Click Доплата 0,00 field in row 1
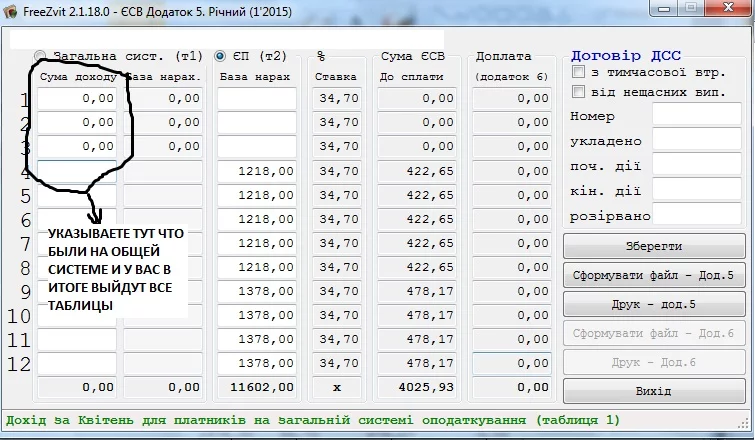Image resolution: width=755 pixels, height=440 pixels. coord(512,99)
